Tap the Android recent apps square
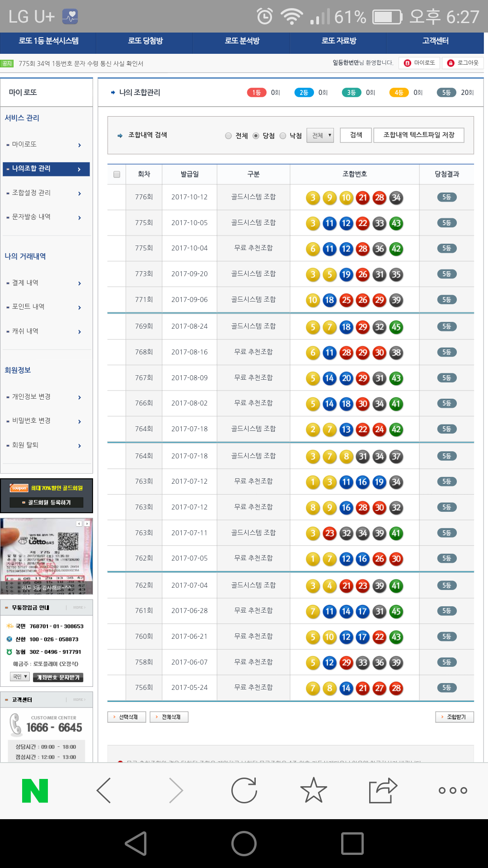The width and height of the screenshot is (488, 868). (x=352, y=844)
